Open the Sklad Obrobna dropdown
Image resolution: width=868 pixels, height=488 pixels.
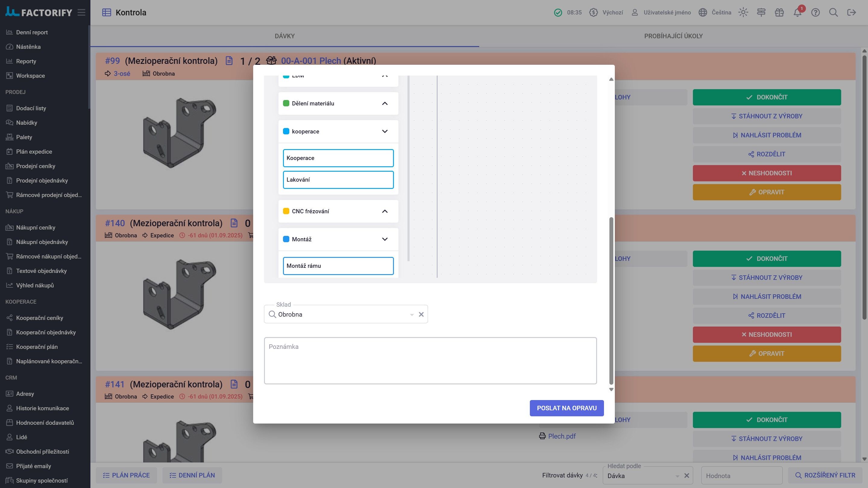tap(411, 314)
